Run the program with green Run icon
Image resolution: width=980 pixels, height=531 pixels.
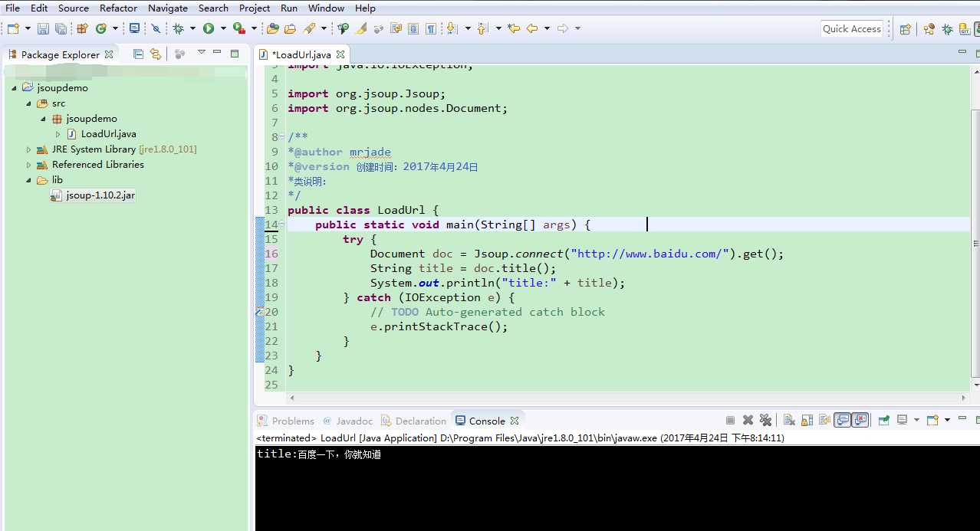pos(209,28)
